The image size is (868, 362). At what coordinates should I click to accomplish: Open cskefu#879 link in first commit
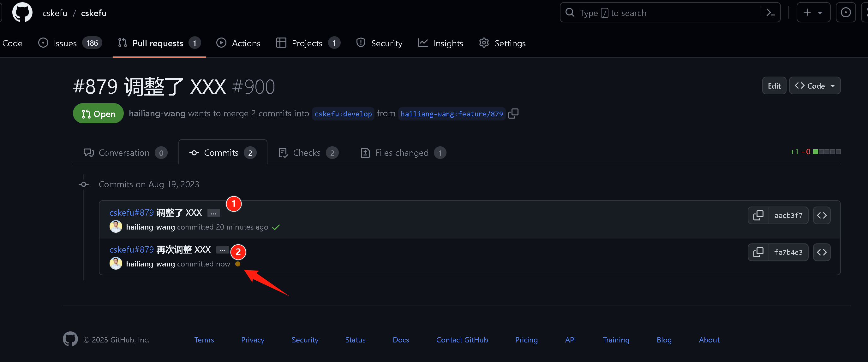(131, 213)
